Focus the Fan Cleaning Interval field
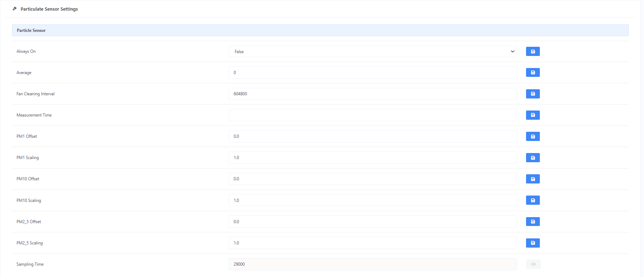Screen dimensions: 644x277 pos(373,94)
